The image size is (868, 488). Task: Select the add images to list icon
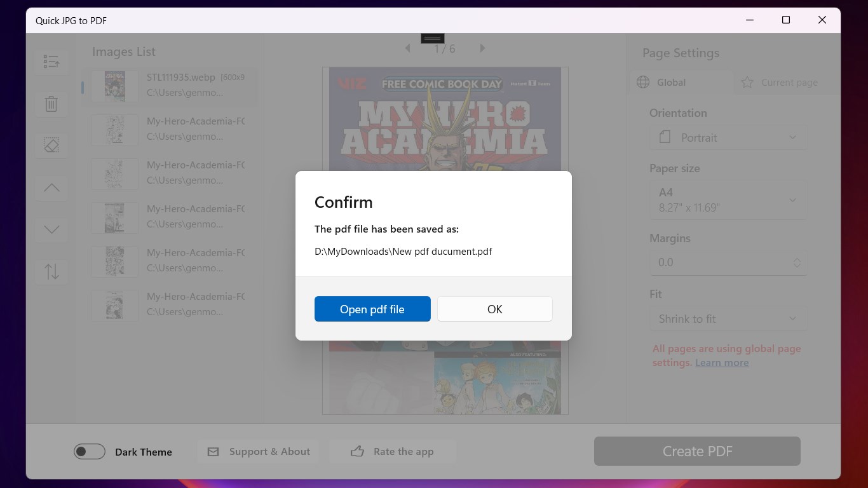click(51, 61)
